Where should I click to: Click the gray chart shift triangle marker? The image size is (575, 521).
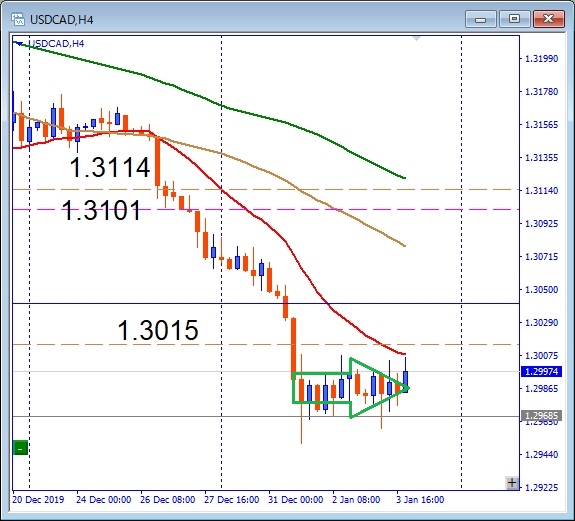click(416, 38)
